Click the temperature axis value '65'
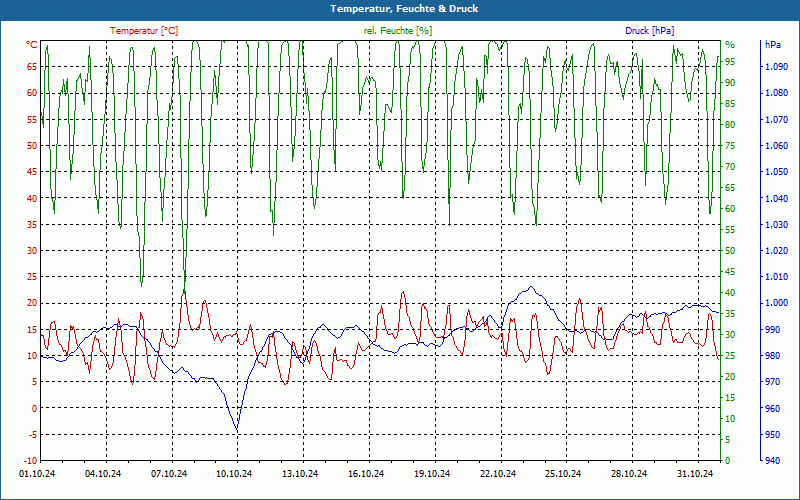 [32, 66]
